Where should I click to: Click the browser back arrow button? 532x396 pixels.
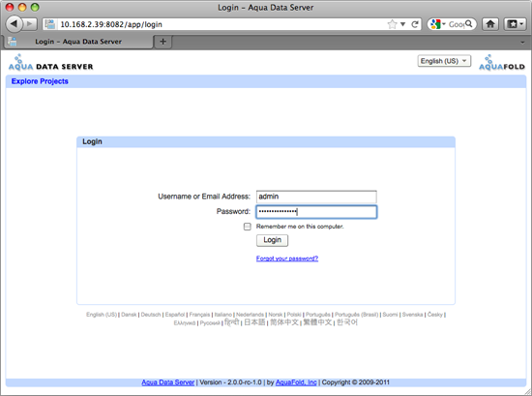click(x=14, y=24)
